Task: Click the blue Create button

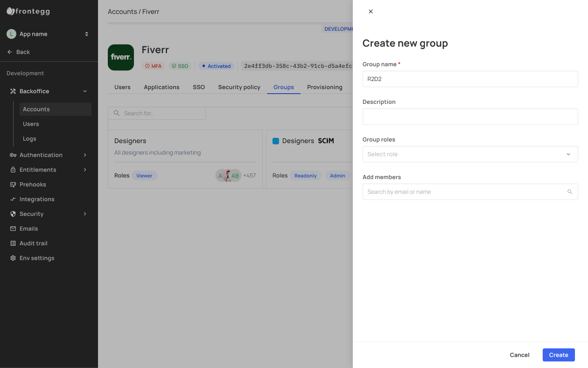Action: point(559,355)
